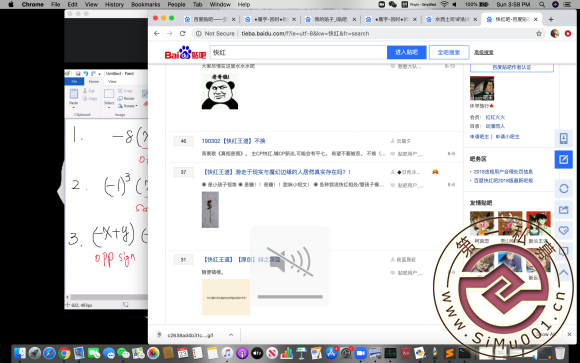Click the Paint undo arrow icon
The image size is (580, 363).
coord(86,74)
